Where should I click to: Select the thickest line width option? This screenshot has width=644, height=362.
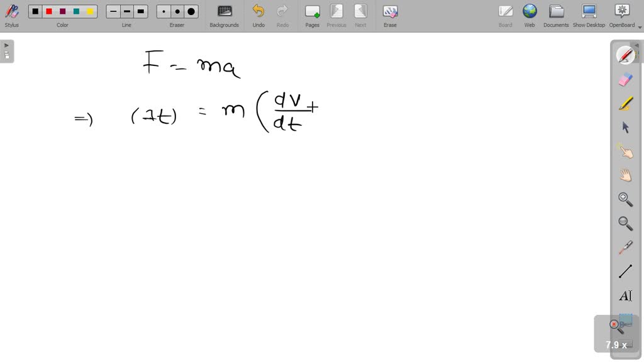tap(140, 11)
